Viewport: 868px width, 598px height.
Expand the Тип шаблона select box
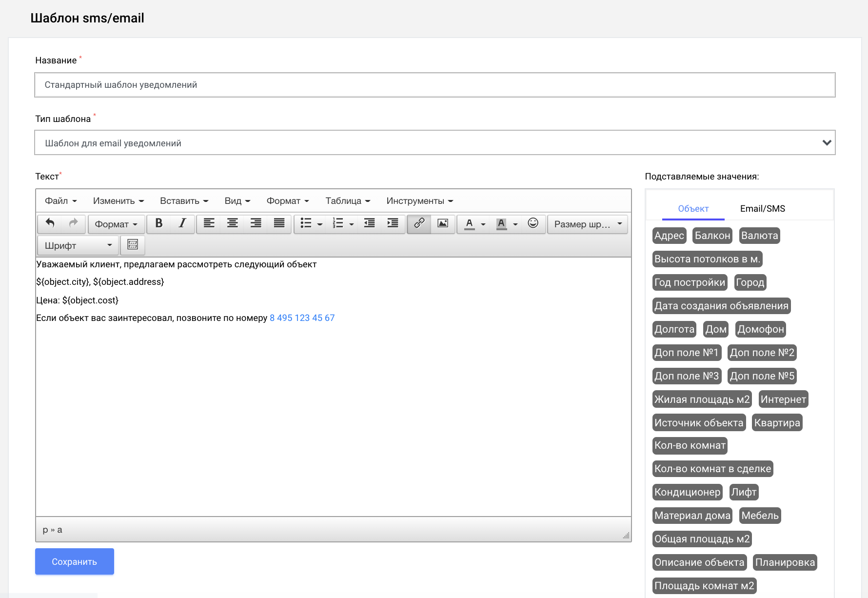(434, 143)
